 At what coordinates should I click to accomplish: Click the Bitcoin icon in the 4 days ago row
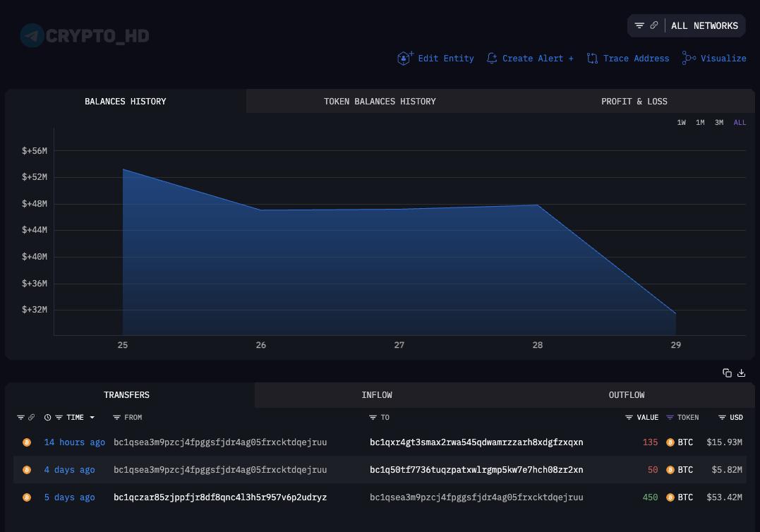(x=27, y=469)
